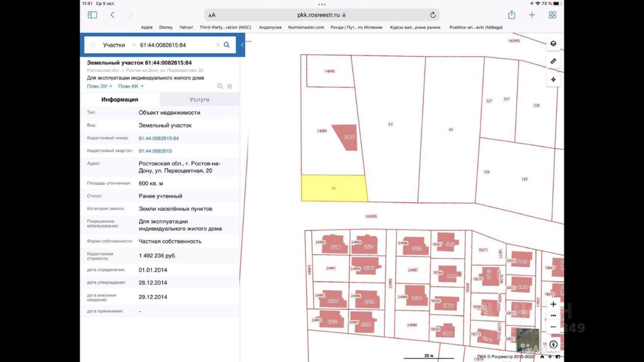Viewport: 644px width, 362px height.
Task: Click the locate-me crosshair button
Action: (x=553, y=79)
